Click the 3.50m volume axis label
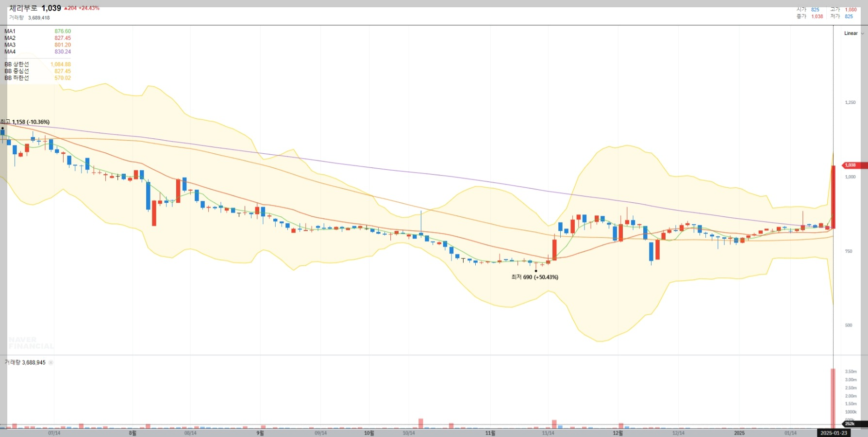The width and height of the screenshot is (868, 437). click(851, 372)
